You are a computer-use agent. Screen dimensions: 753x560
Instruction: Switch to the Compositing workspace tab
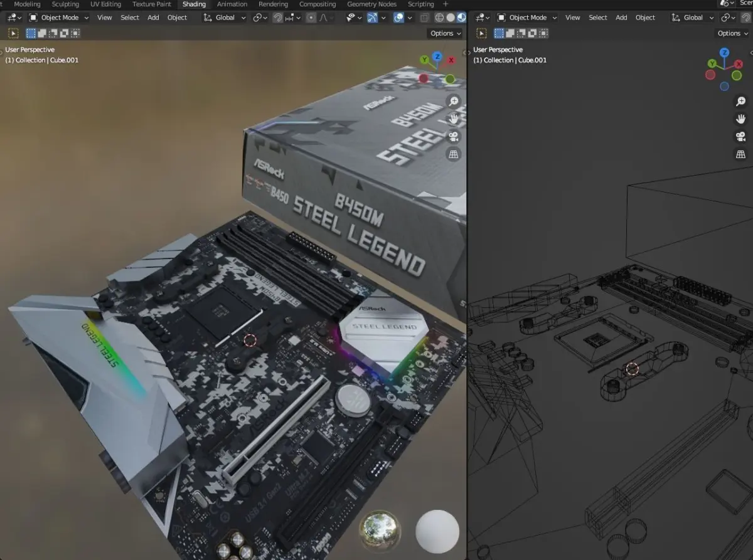[318, 4]
